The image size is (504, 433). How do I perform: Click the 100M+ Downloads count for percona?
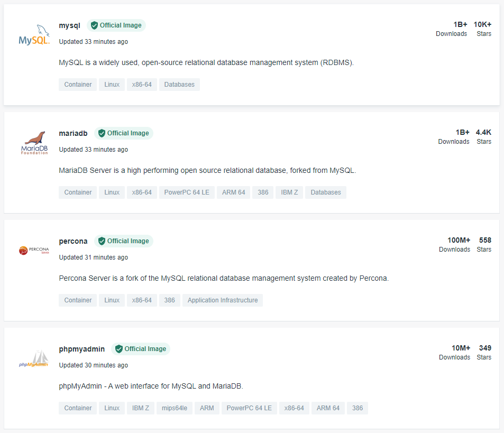point(454,245)
